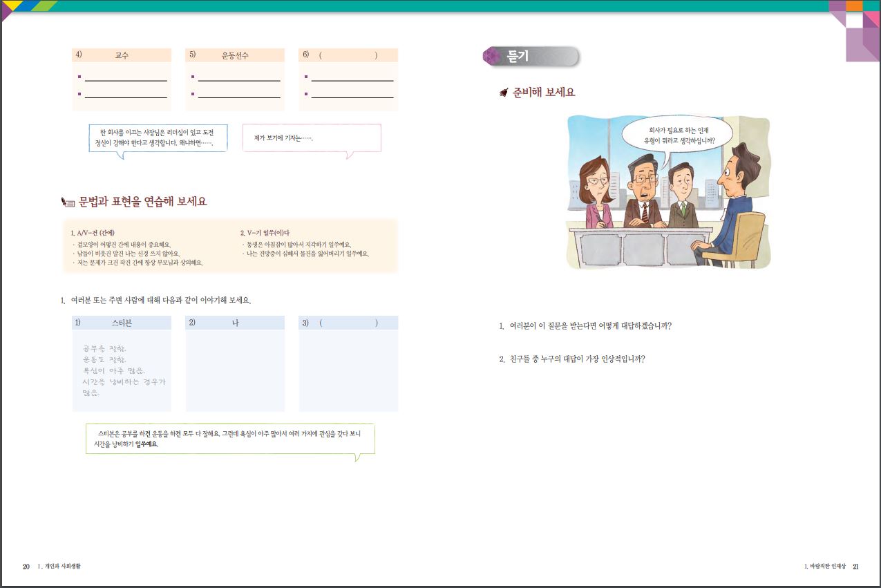Click the page number 21 footer

[x=855, y=567]
